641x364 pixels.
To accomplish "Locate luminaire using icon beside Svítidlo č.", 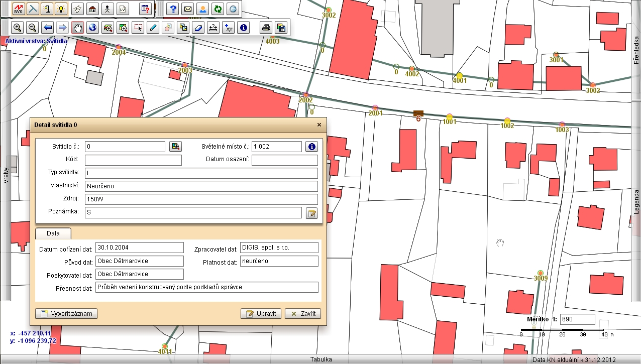I will click(175, 147).
